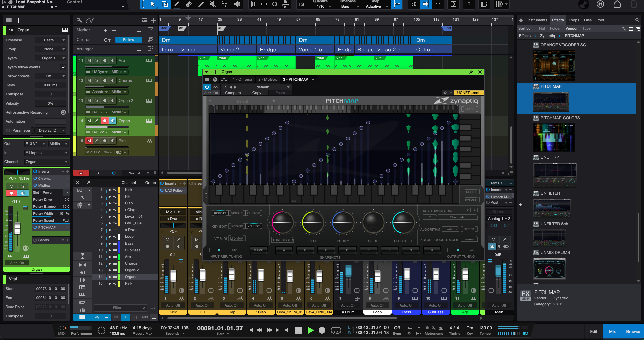
Task: Adjust the PITCHMAP Threshold knob
Action: pyautogui.click(x=283, y=222)
